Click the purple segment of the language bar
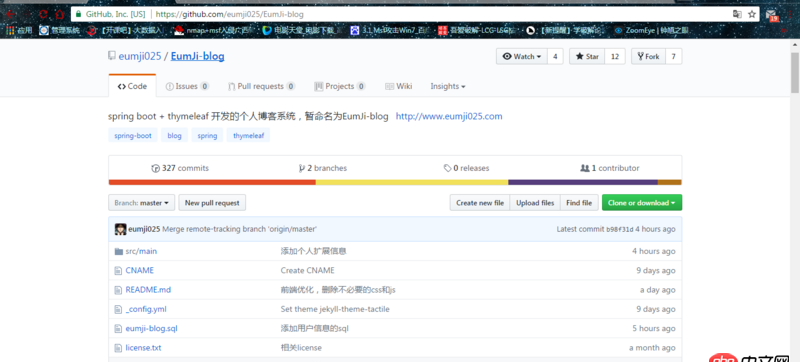 click(x=583, y=182)
